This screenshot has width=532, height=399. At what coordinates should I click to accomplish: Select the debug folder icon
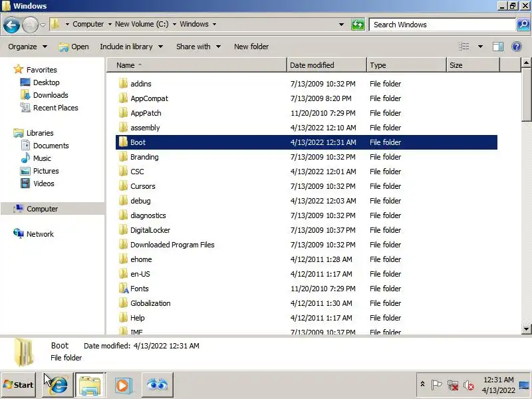(x=123, y=200)
